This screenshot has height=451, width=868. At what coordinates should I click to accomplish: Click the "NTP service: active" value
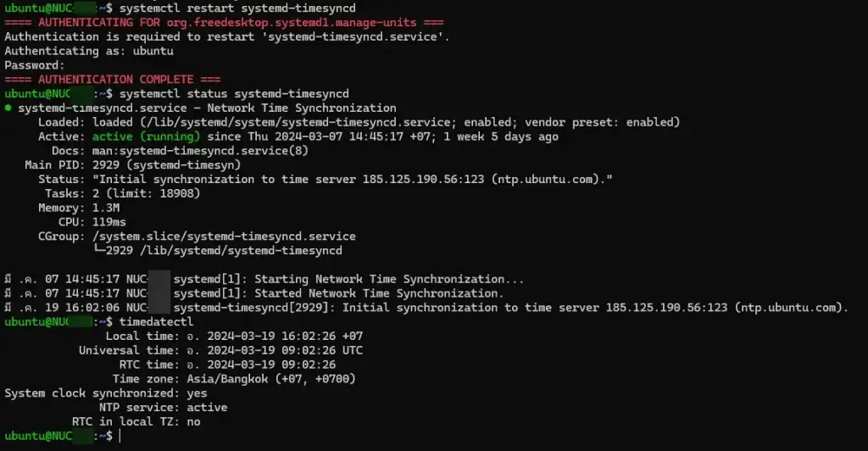point(207,408)
